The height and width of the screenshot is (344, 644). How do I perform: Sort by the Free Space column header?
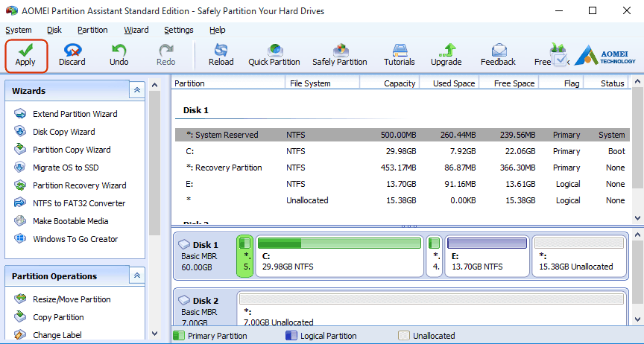coord(509,83)
